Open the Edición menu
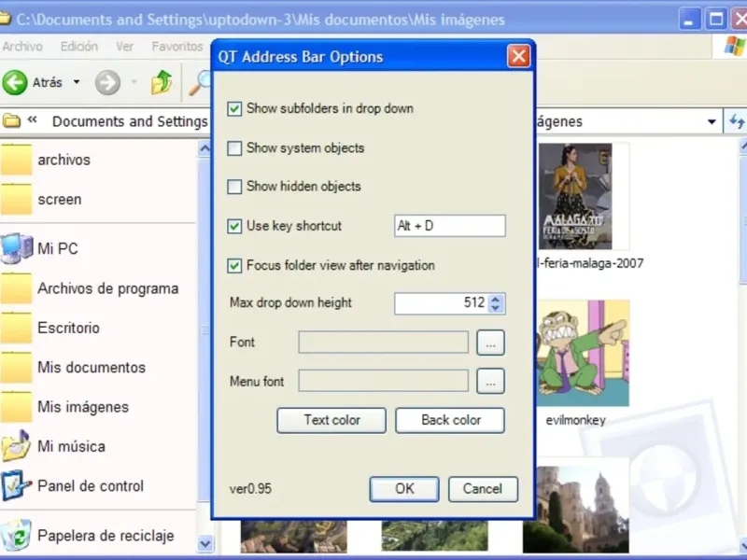Viewport: 747px width, 560px height. pyautogui.click(x=79, y=46)
